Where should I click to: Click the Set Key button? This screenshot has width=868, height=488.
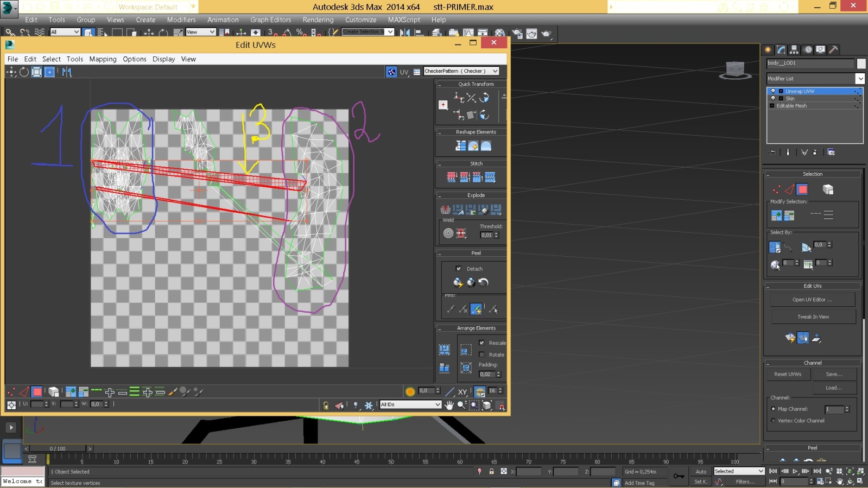click(x=701, y=481)
